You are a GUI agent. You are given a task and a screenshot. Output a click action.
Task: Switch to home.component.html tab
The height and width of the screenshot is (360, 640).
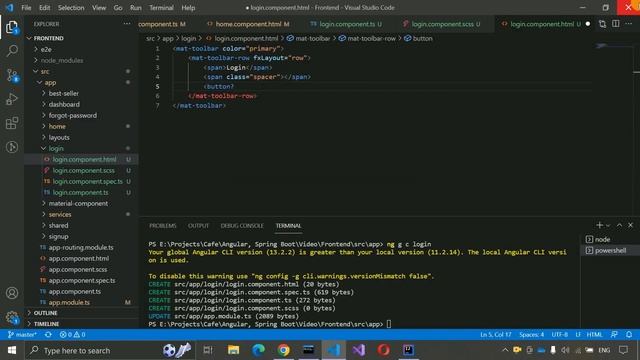[248, 24]
